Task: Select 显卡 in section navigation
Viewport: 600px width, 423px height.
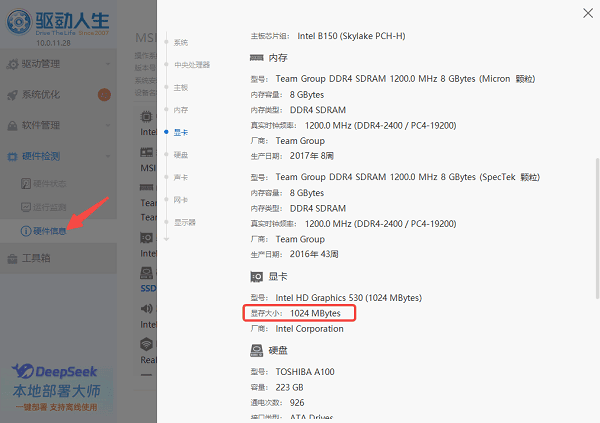Action: tap(181, 132)
